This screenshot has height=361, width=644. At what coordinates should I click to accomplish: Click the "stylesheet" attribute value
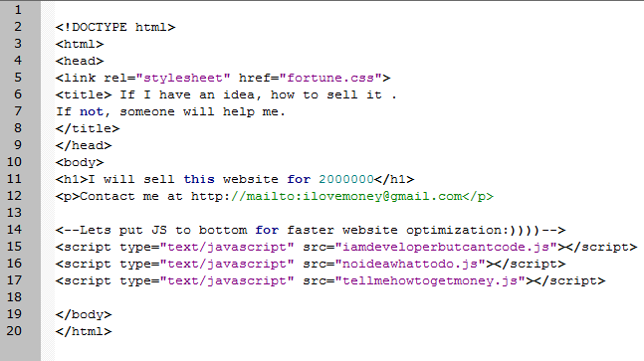tap(183, 78)
